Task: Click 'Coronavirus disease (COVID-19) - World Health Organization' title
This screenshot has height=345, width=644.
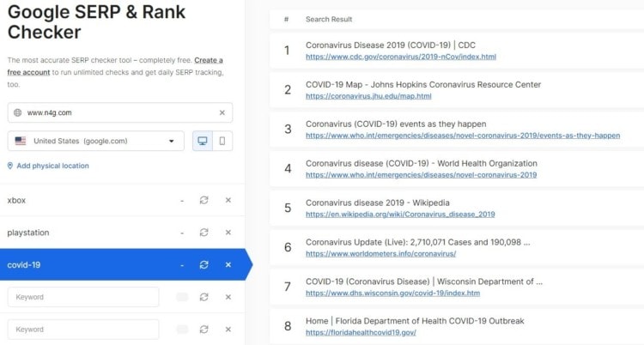Action: point(422,163)
